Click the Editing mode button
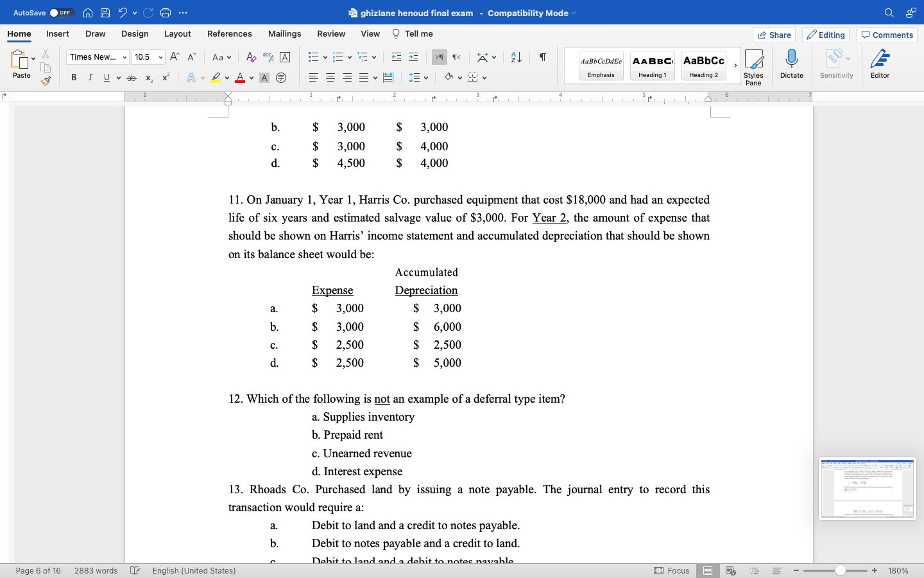The image size is (924, 578). [x=826, y=35]
